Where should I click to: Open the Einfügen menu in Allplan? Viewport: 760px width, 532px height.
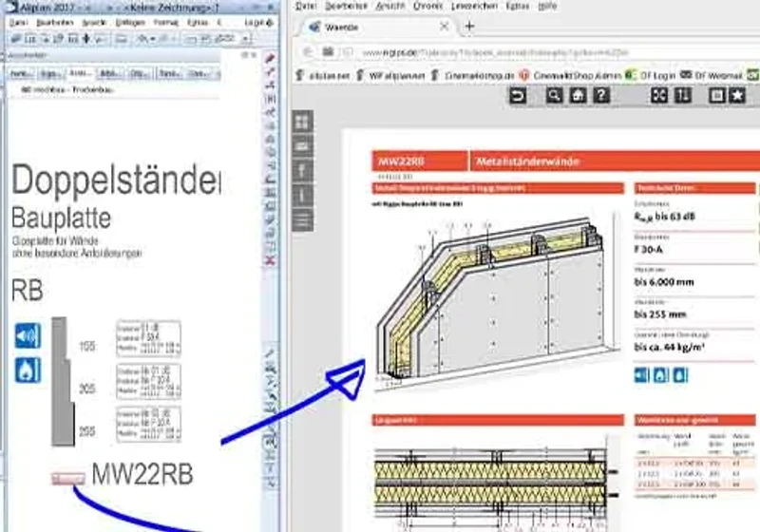(130, 23)
